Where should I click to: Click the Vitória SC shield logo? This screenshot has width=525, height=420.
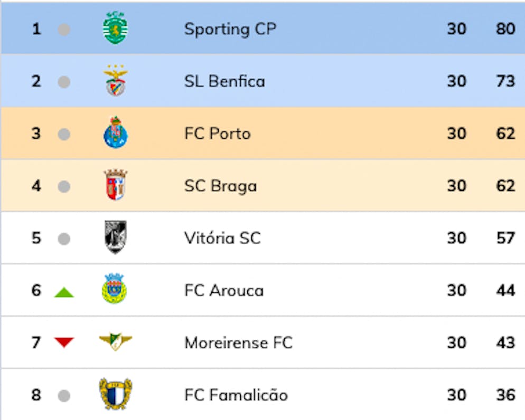(x=115, y=237)
